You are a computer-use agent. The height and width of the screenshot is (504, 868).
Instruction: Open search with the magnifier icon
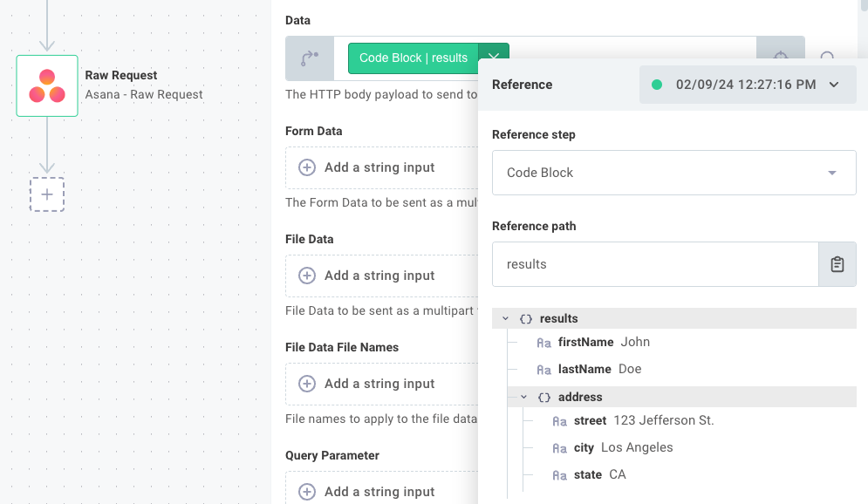[x=826, y=58]
